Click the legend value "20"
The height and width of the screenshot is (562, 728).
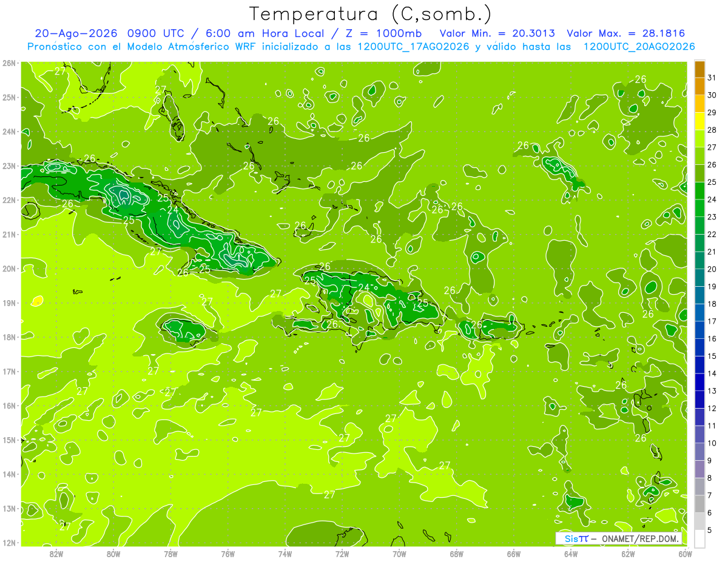point(712,269)
